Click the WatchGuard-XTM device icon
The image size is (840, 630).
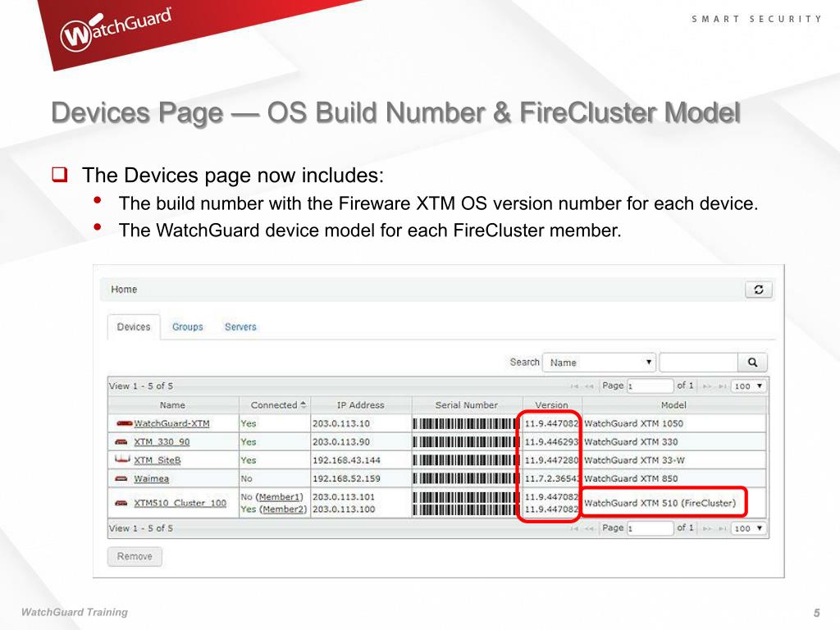click(124, 423)
